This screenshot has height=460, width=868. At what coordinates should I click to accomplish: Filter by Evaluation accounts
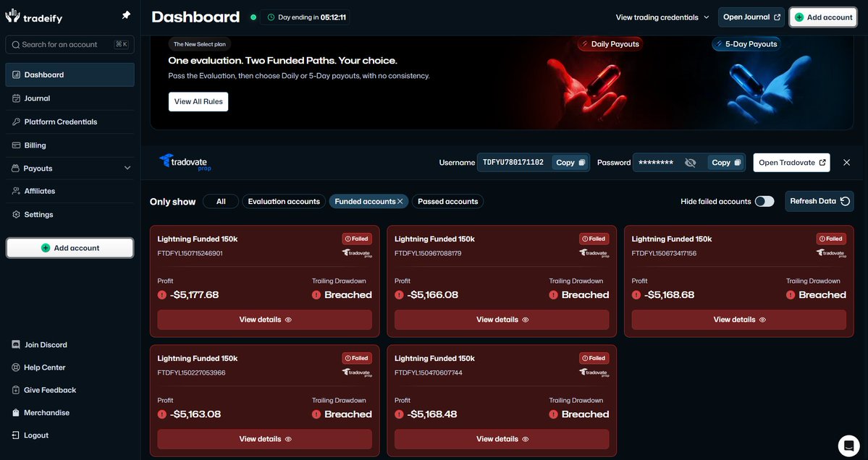point(284,201)
